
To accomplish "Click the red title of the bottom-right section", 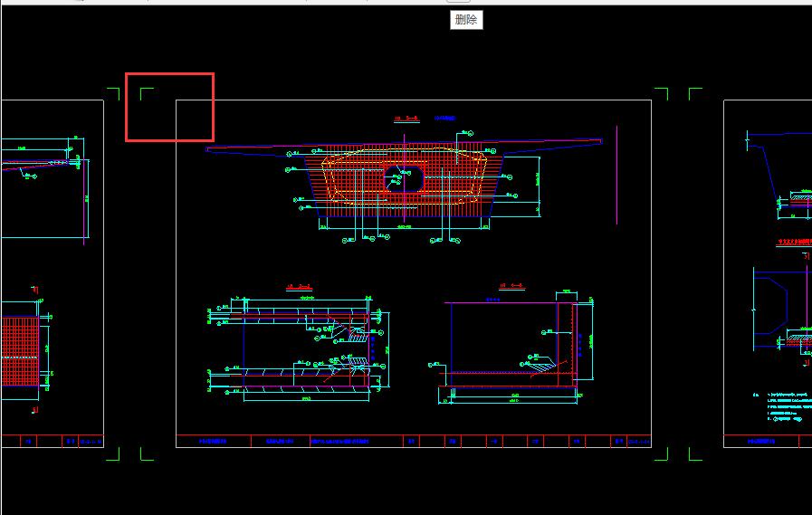I will click(510, 287).
